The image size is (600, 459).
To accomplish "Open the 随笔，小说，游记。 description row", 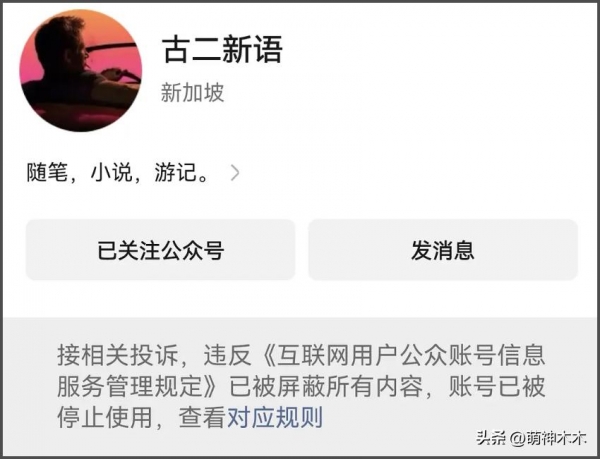I will pyautogui.click(x=133, y=173).
